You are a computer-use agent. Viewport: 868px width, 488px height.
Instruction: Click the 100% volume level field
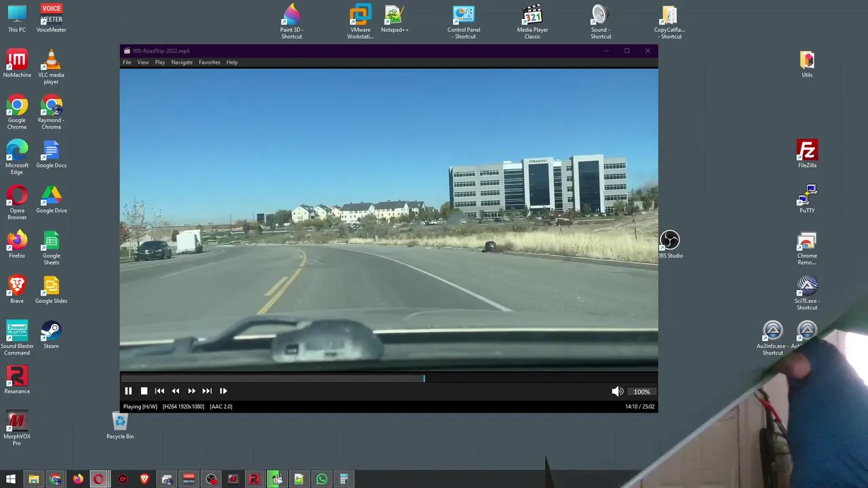(x=642, y=392)
